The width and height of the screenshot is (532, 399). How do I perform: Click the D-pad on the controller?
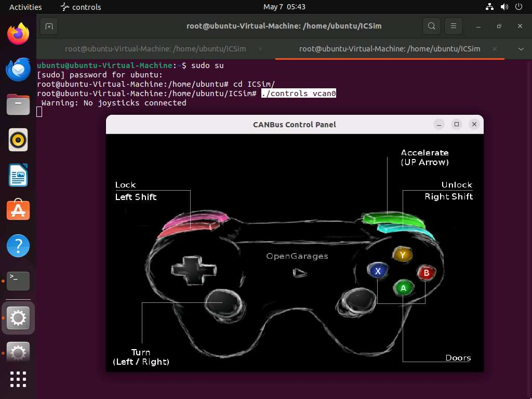[194, 270]
